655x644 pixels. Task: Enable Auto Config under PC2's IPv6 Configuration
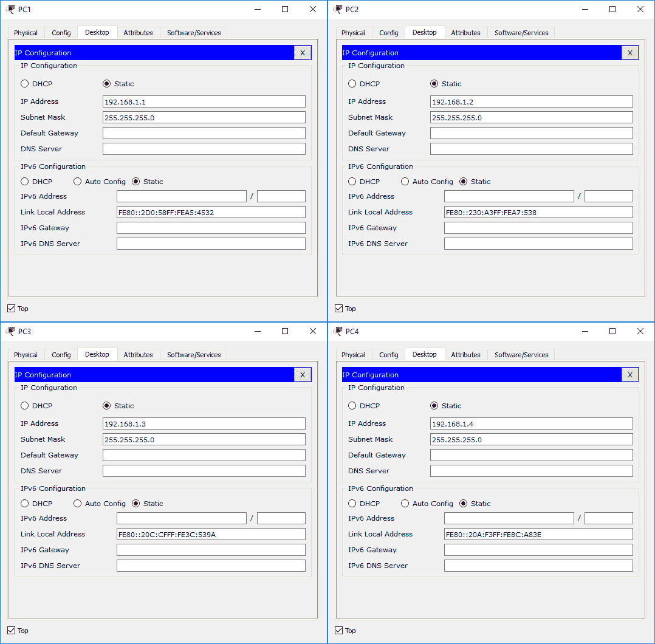[405, 181]
